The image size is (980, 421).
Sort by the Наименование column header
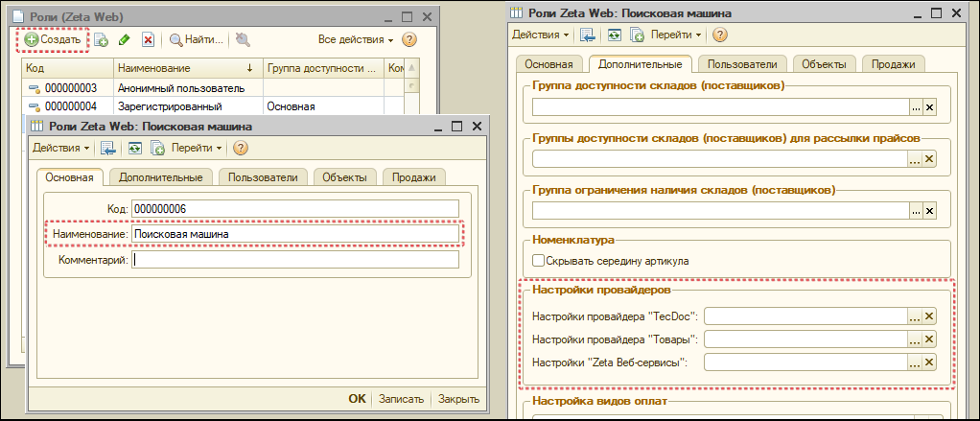pyautogui.click(x=188, y=68)
